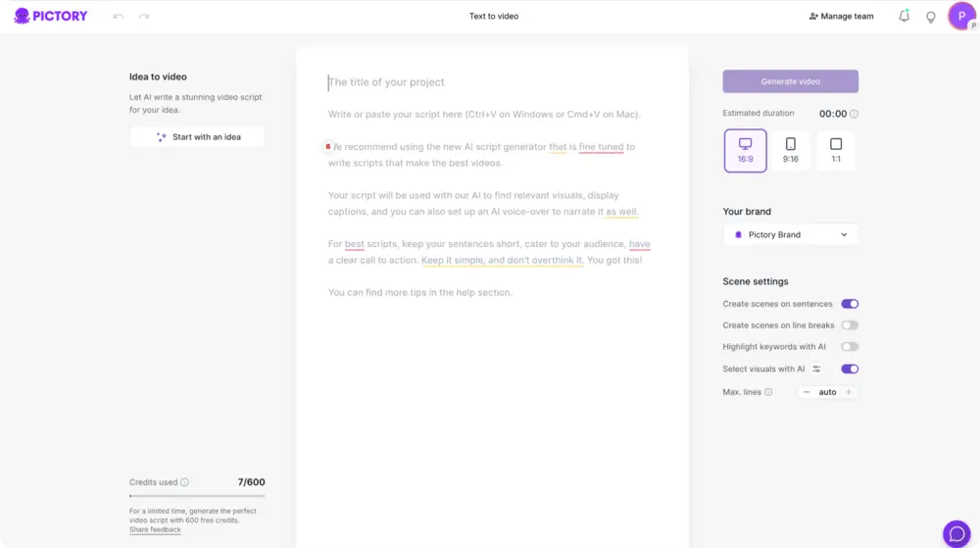Click the Generate video button
Viewport: 980px width, 548px height.
(791, 81)
